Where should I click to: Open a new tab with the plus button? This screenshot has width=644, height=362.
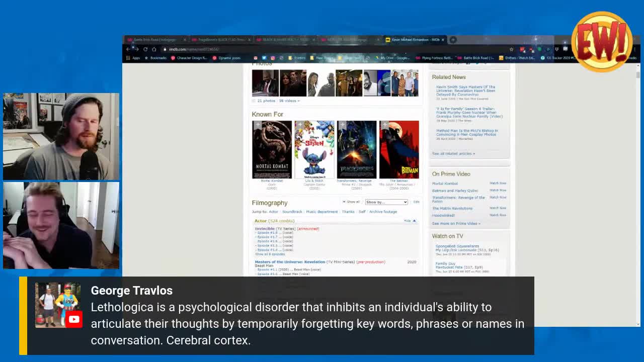[453, 40]
